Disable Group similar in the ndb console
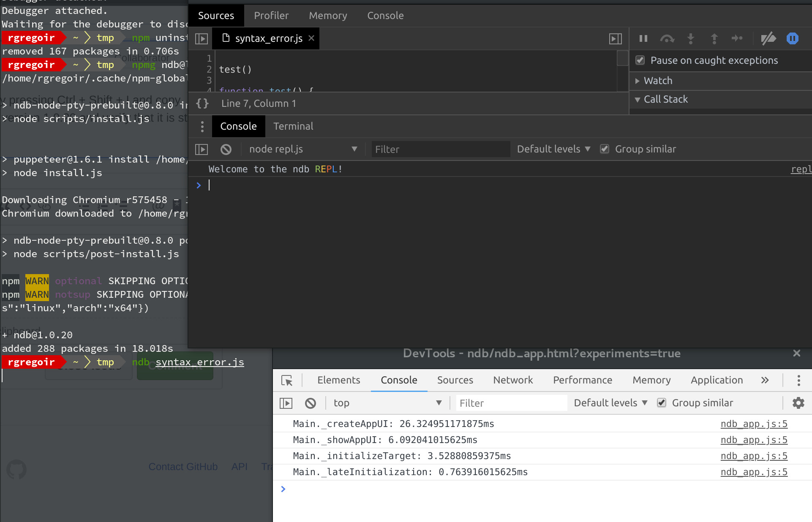Image resolution: width=812 pixels, height=522 pixels. click(605, 149)
